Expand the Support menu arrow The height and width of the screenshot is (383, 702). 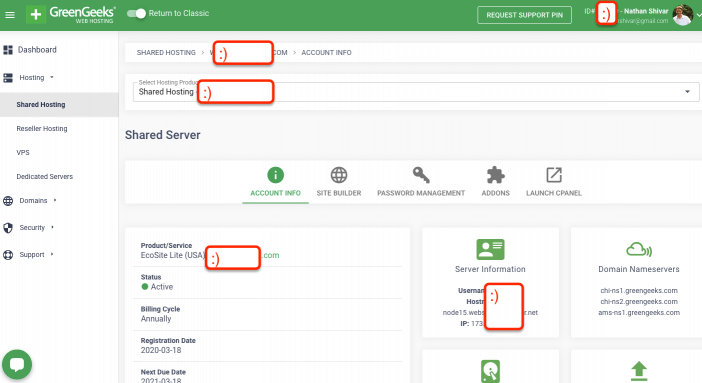pos(52,254)
